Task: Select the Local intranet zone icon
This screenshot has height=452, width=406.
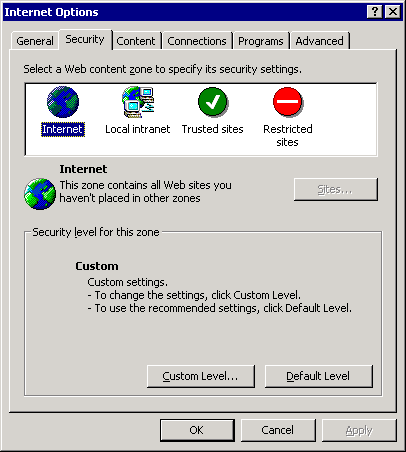Action: pyautogui.click(x=138, y=102)
